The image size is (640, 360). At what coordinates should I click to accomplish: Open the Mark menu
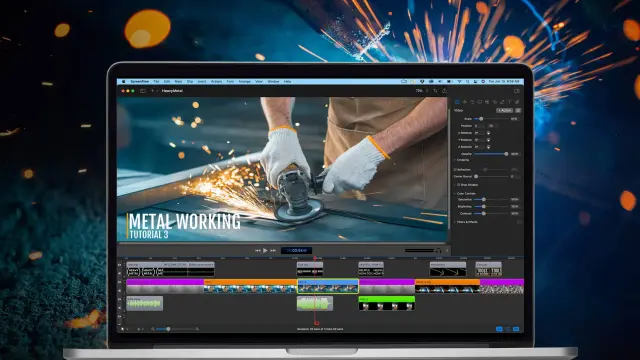click(x=178, y=82)
